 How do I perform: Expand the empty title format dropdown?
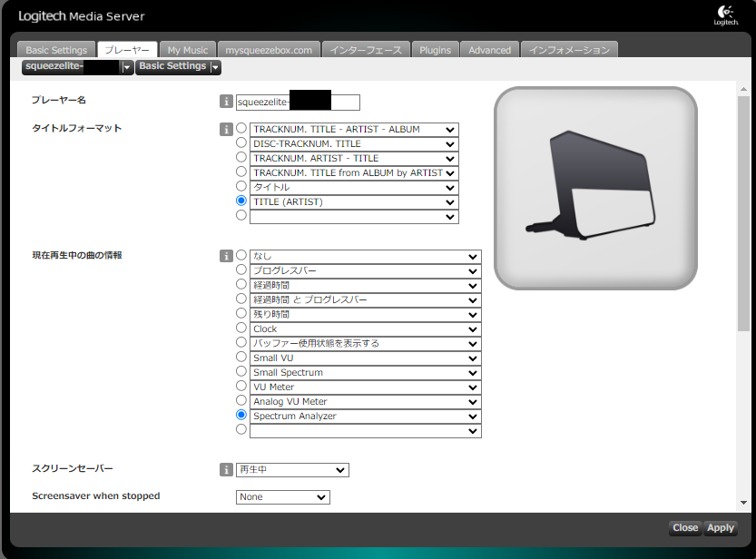pos(354,217)
